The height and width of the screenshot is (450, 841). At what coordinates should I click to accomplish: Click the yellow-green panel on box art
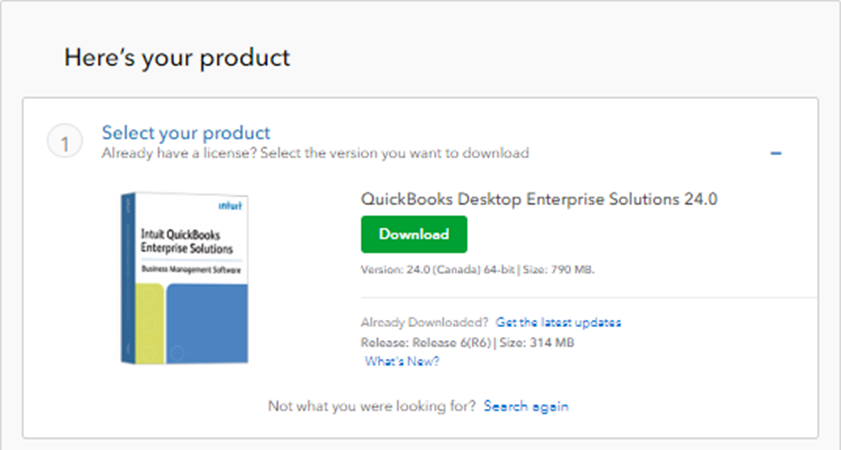[149, 323]
